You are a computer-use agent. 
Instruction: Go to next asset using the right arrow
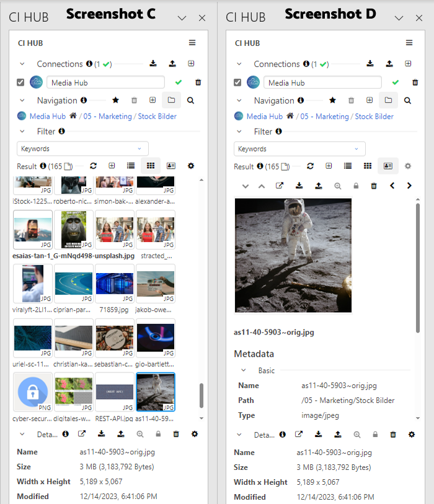pyautogui.click(x=409, y=186)
